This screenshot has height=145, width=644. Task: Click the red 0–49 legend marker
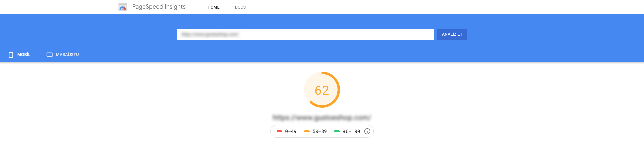click(279, 131)
